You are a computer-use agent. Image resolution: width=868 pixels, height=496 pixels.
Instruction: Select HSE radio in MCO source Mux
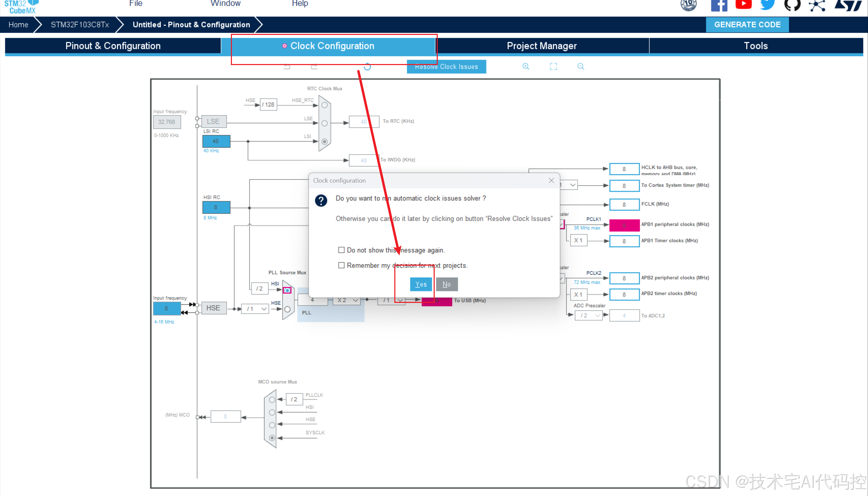pos(272,425)
